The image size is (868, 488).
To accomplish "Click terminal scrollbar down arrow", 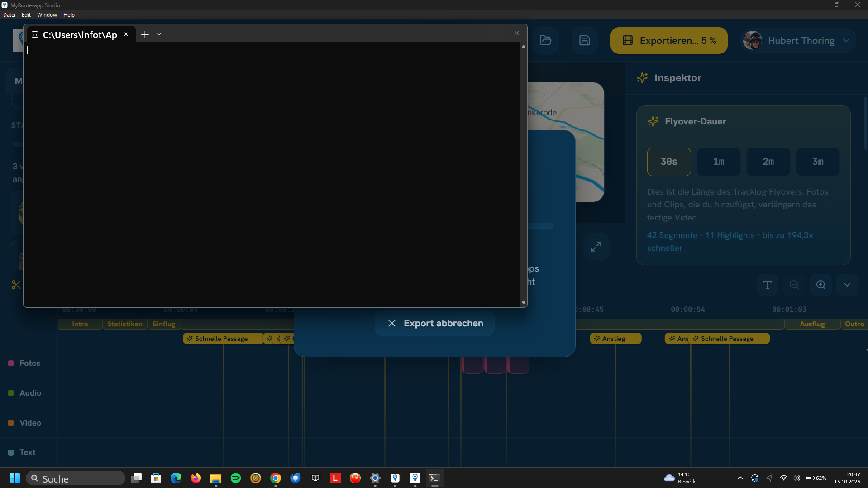I will click(524, 303).
